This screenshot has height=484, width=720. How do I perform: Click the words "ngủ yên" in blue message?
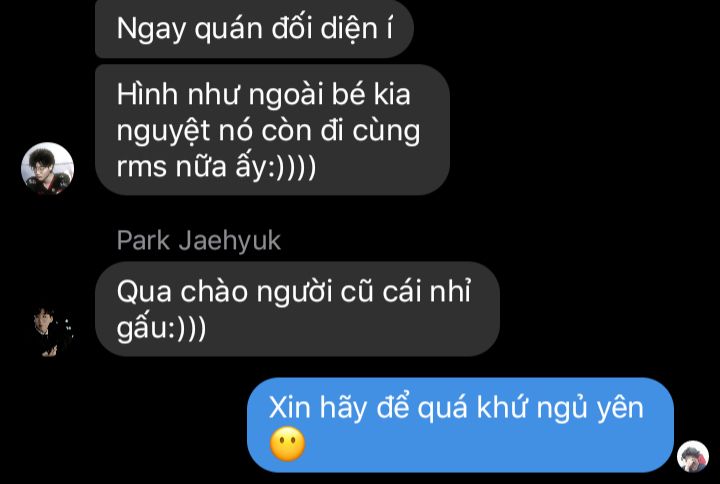click(x=590, y=409)
